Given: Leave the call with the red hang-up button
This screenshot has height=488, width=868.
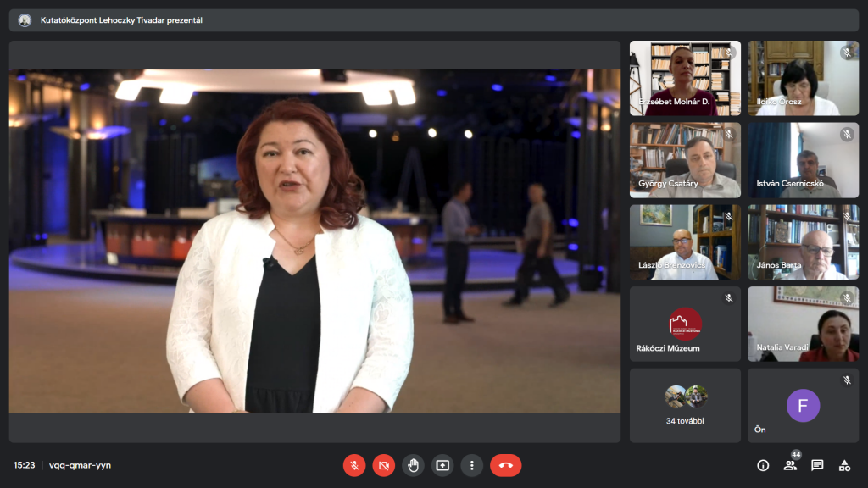Looking at the screenshot, I should 506,465.
